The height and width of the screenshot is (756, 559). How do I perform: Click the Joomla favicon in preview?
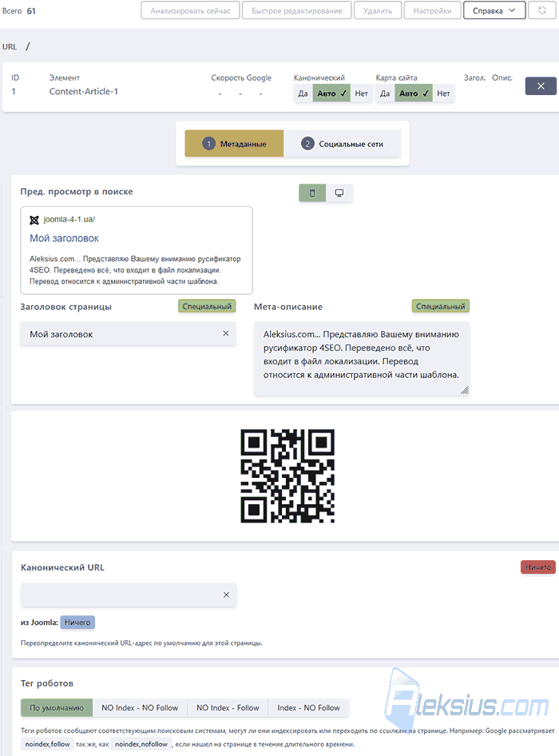pos(34,220)
